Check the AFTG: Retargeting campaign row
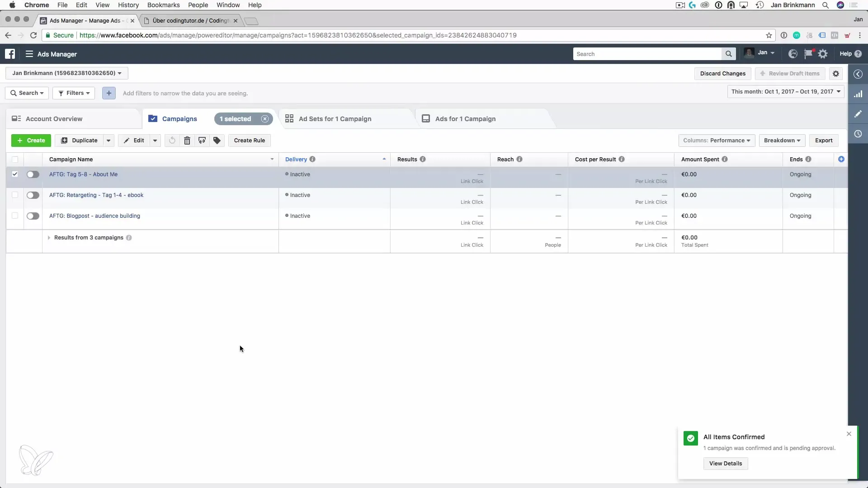 (15, 195)
